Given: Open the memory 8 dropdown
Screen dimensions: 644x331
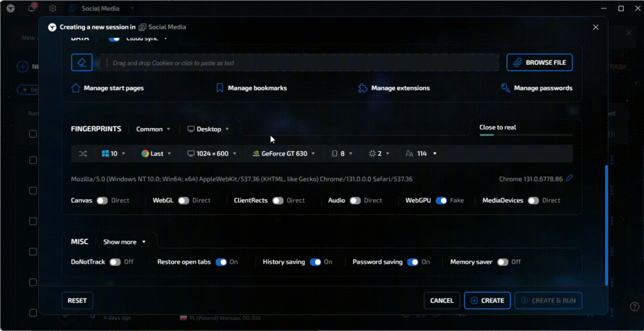Looking at the screenshot, I should coord(341,153).
